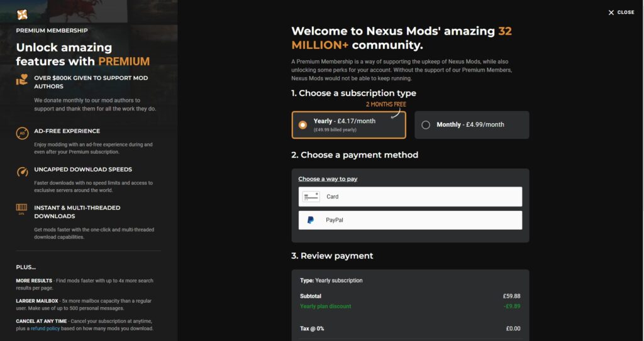The image size is (644, 341).
Task: Click the 'PLUS...' section heading
Action: (x=26, y=267)
